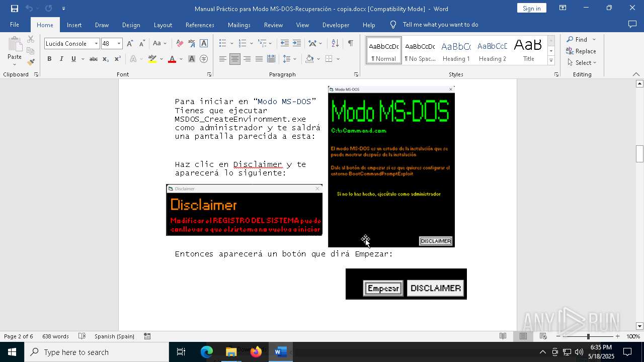Expand the Styles gallery
The image size is (644, 362).
(x=551, y=61)
